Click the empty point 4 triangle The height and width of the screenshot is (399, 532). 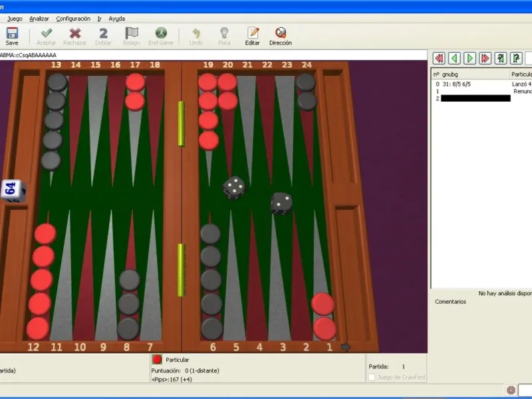coord(256,289)
